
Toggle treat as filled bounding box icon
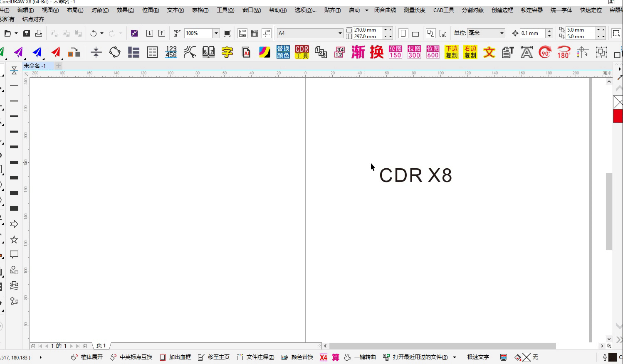click(616, 33)
